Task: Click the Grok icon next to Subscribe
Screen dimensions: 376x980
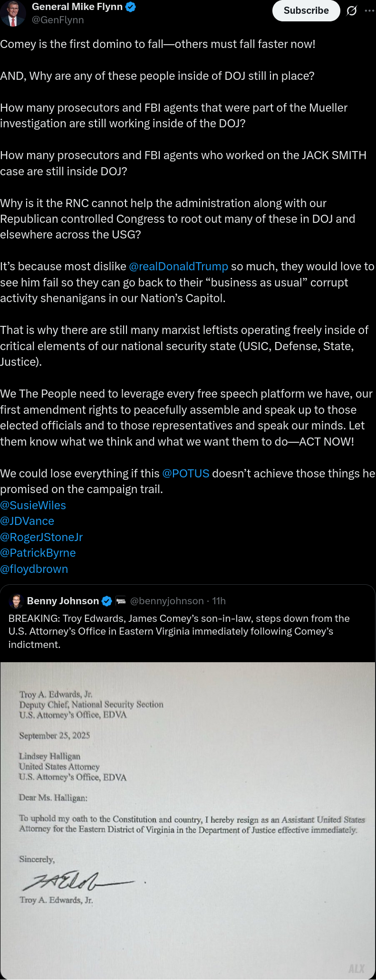Action: point(352,10)
